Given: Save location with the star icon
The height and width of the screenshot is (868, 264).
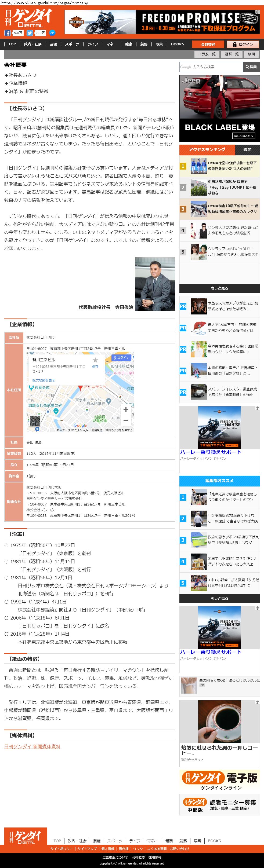Looking at the screenshot, I should (95, 360).
